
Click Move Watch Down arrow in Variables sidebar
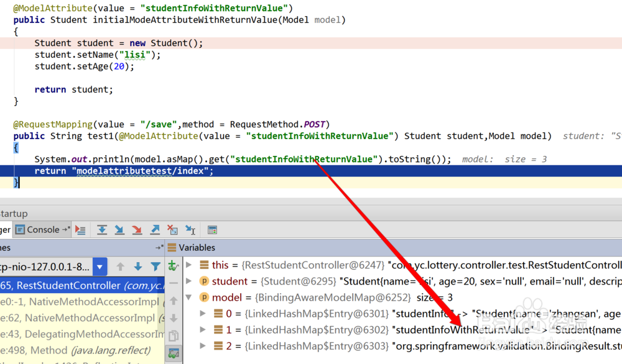(x=174, y=318)
